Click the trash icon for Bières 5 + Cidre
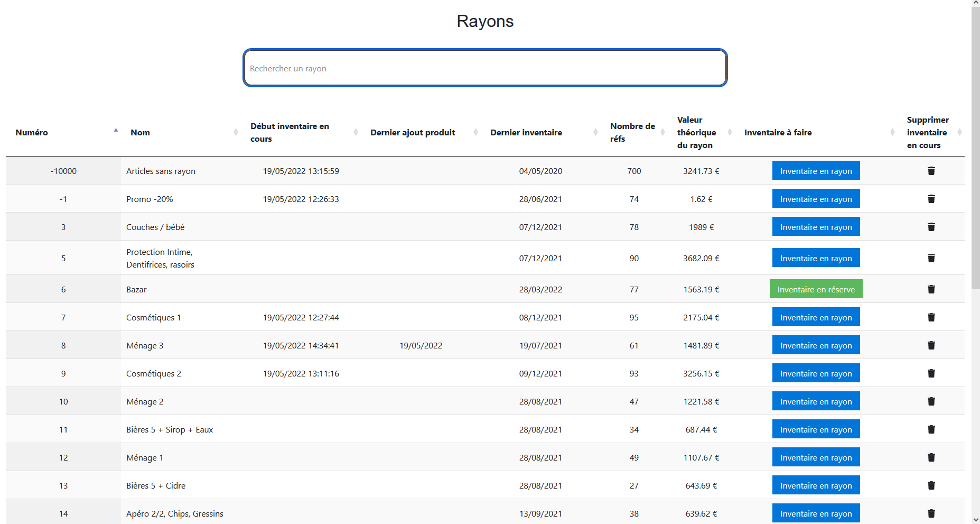The width and height of the screenshot is (980, 524). pyautogui.click(x=931, y=485)
